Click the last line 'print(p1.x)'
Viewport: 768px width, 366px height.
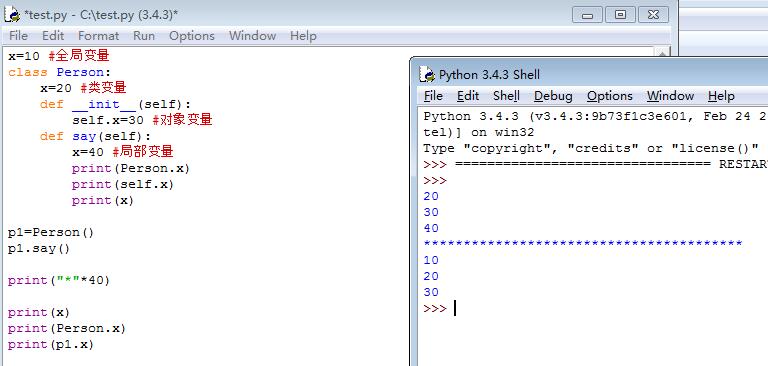[x=50, y=344]
